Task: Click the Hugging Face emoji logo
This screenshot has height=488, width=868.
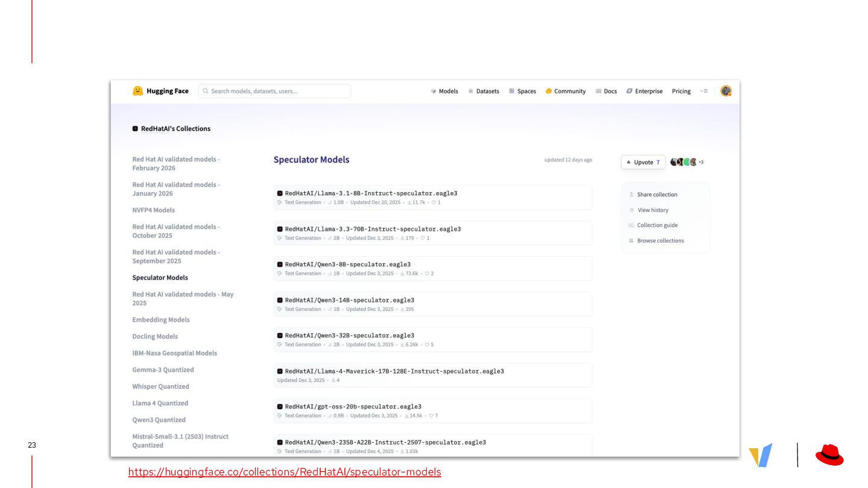Action: (138, 91)
